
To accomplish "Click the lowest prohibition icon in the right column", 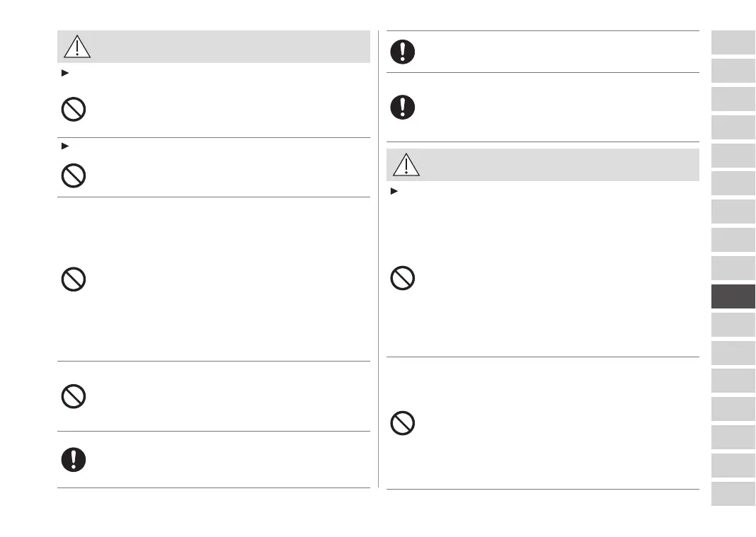I will (x=403, y=423).
